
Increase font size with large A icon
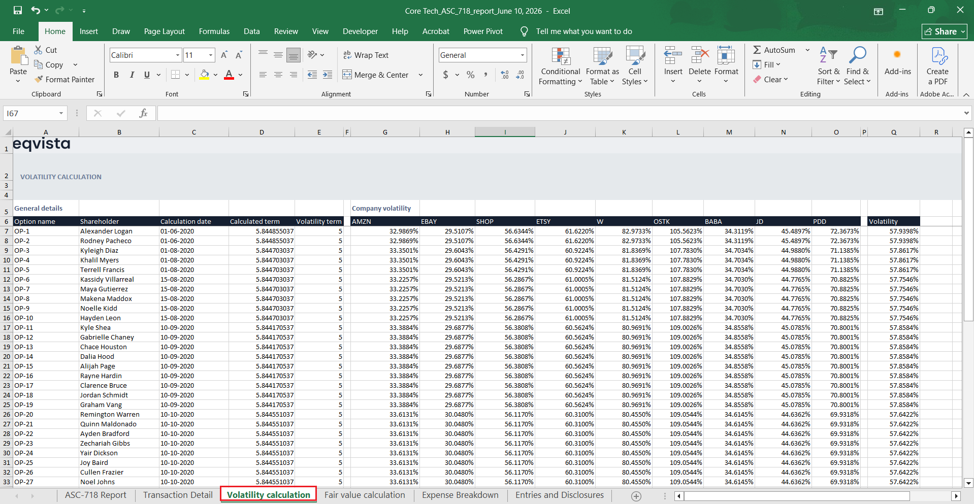(x=224, y=55)
